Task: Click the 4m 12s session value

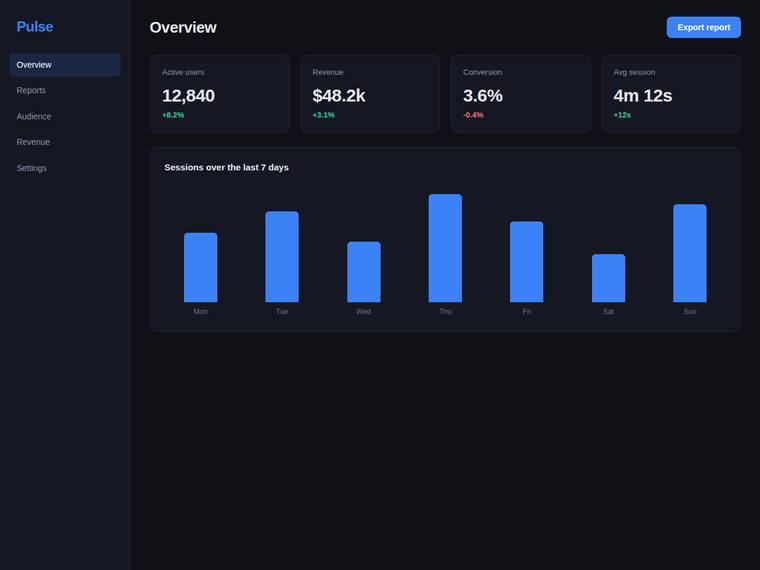Action: [643, 95]
